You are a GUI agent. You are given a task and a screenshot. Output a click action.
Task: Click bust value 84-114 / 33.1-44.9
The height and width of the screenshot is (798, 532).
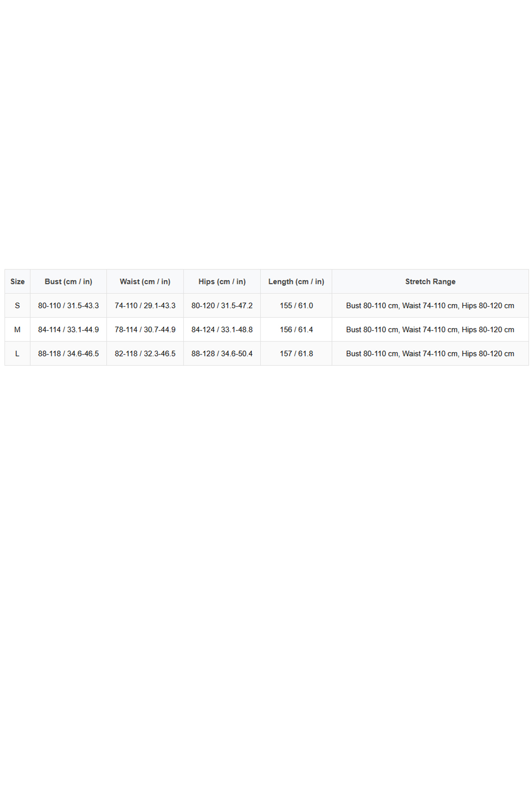tap(68, 330)
